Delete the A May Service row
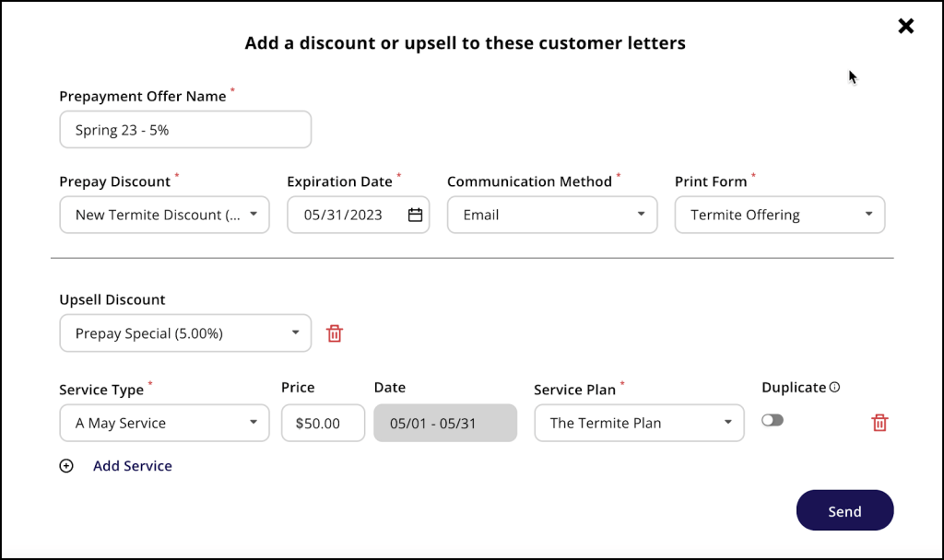This screenshot has height=560, width=944. pos(879,423)
